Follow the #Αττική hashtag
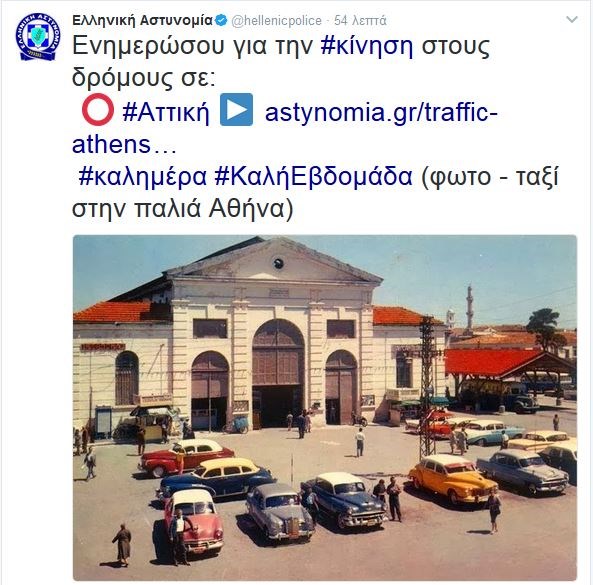Image resolution: width=593 pixels, height=585 pixels. click(166, 112)
